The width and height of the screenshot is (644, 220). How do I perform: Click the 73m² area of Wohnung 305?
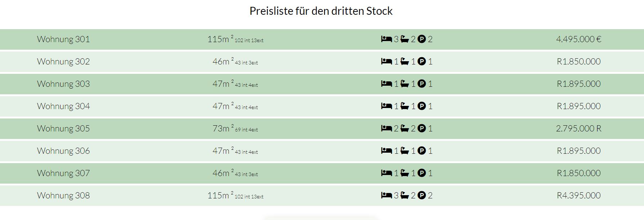click(223, 128)
